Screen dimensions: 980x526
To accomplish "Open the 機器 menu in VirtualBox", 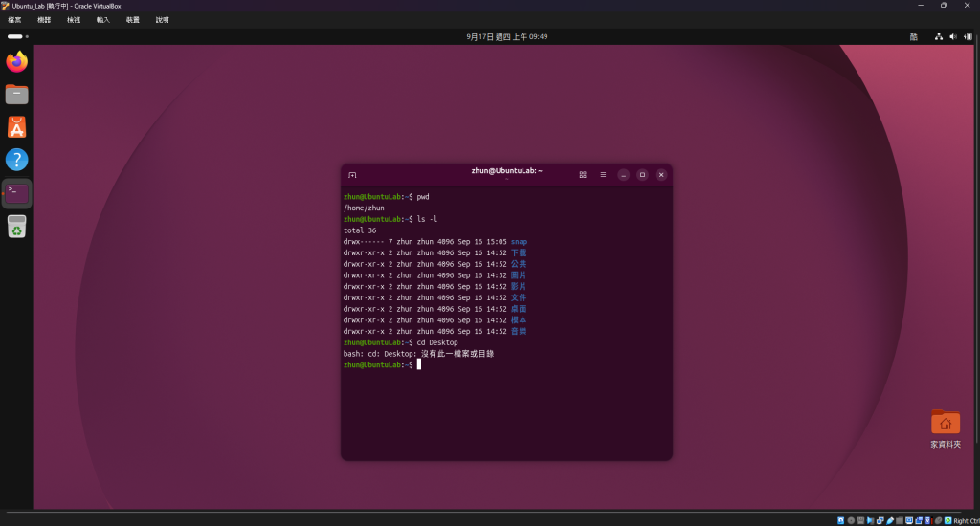I will (44, 20).
